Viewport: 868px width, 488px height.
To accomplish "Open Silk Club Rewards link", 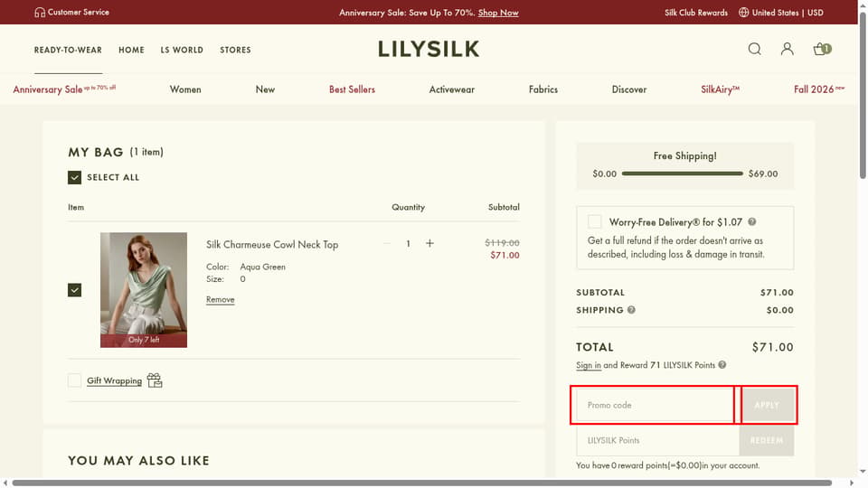I will (696, 12).
